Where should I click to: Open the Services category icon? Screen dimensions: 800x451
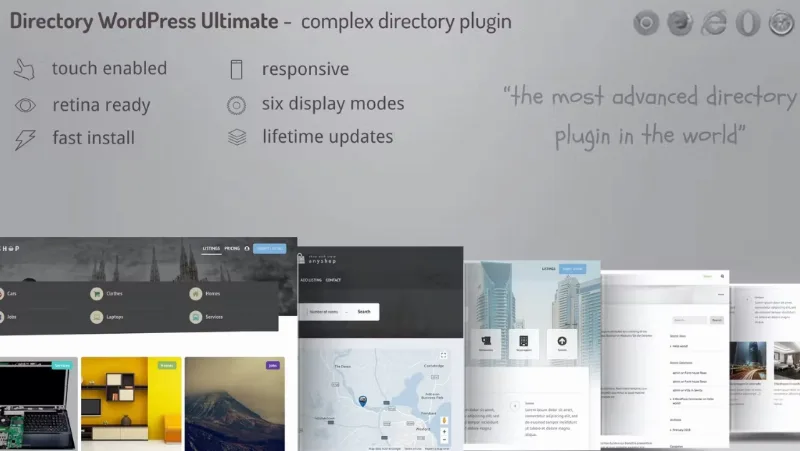(x=196, y=317)
